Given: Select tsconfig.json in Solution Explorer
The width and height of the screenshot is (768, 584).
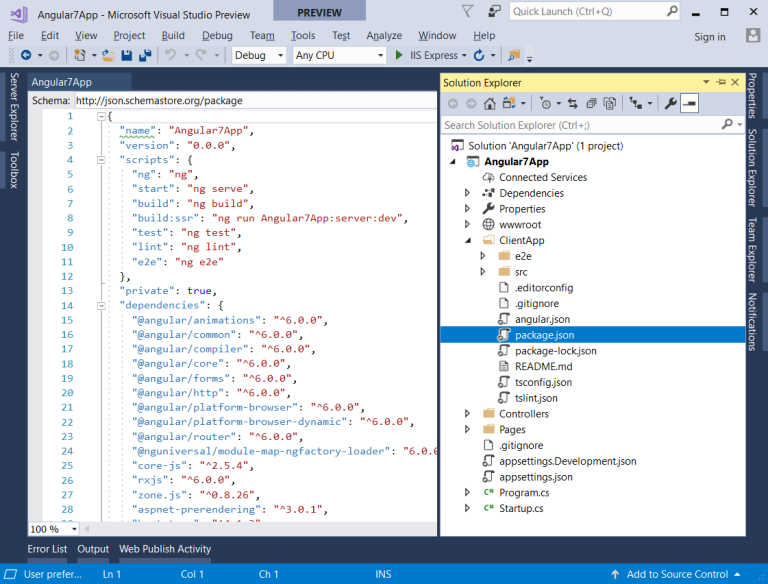Looking at the screenshot, I should pyautogui.click(x=543, y=382).
